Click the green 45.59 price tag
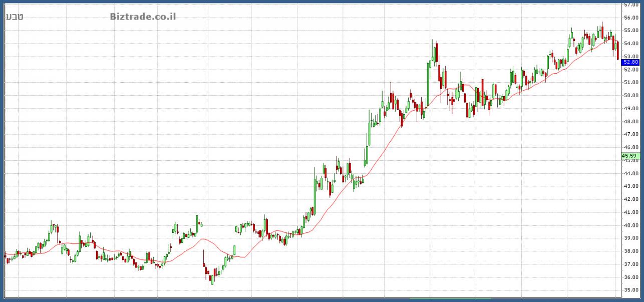This screenshot has height=302, width=644. (629, 156)
